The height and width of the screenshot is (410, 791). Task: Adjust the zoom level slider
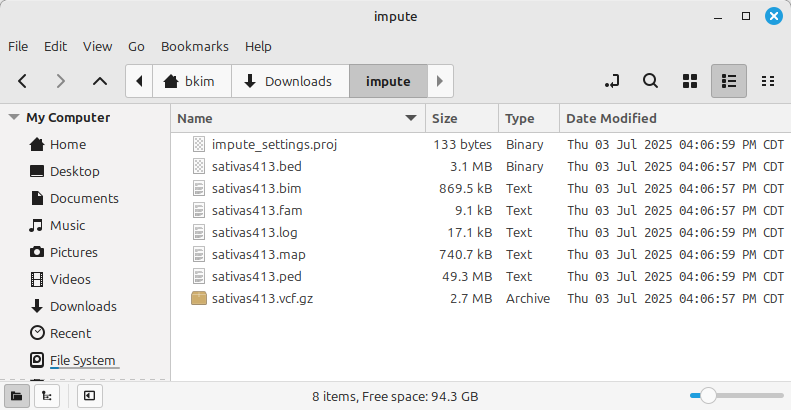coord(708,396)
